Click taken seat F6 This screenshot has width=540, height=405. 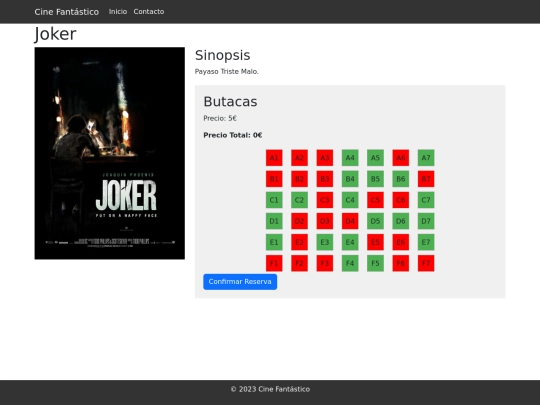[401, 263]
